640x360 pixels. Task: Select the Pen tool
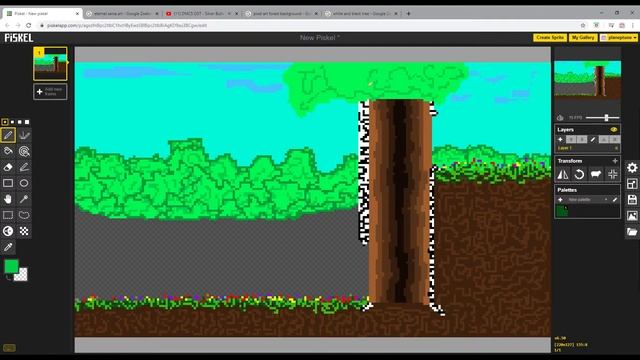[x=8, y=135]
